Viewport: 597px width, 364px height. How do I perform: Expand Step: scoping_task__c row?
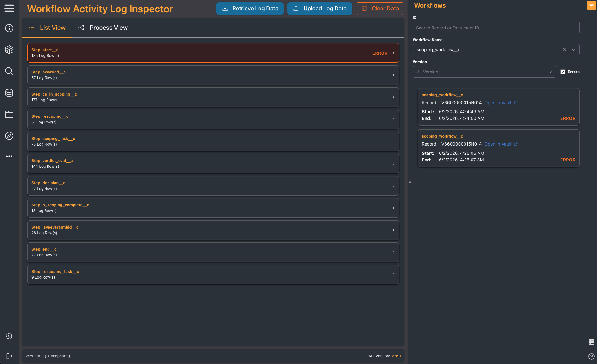click(213, 141)
